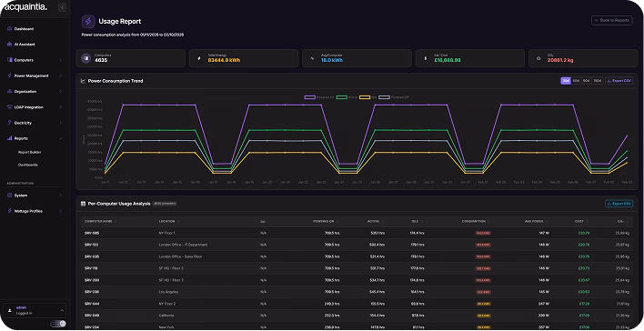This screenshot has height=331, width=644.
Task: Click the Usage Report lightning icon
Action: pos(88,21)
